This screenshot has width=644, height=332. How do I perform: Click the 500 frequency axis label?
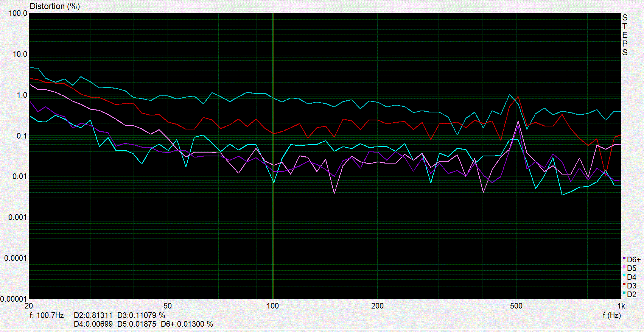(516, 306)
